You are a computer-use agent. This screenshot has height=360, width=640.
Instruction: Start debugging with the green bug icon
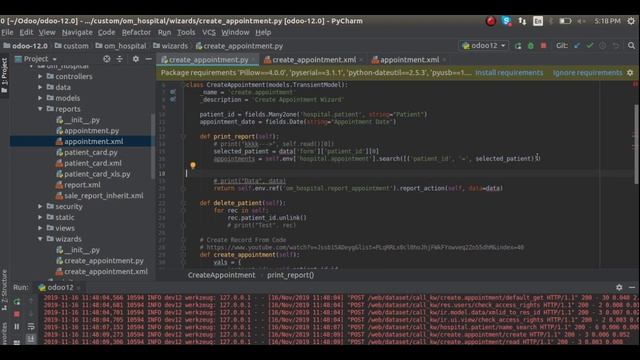[531, 46]
